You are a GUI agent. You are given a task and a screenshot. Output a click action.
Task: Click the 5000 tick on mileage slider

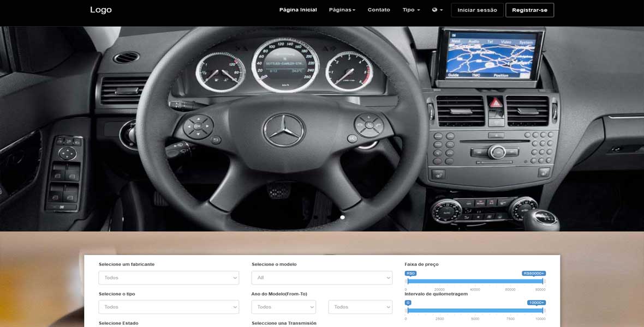point(475,319)
